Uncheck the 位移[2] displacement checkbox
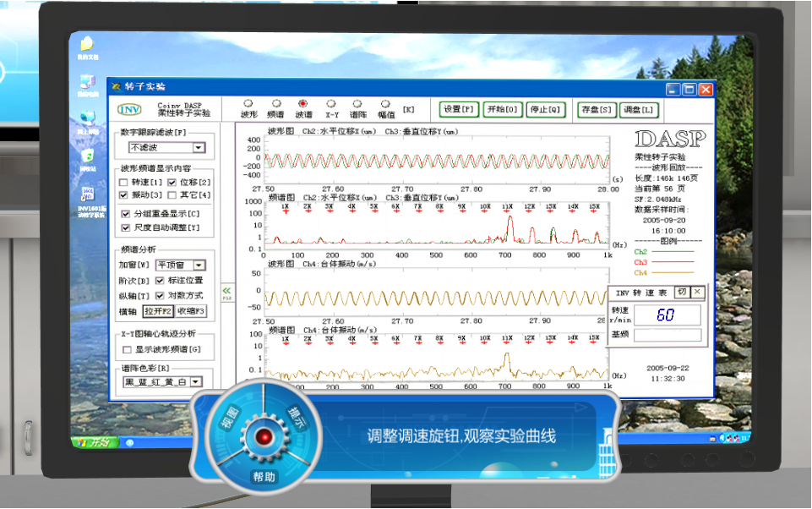 (x=172, y=182)
